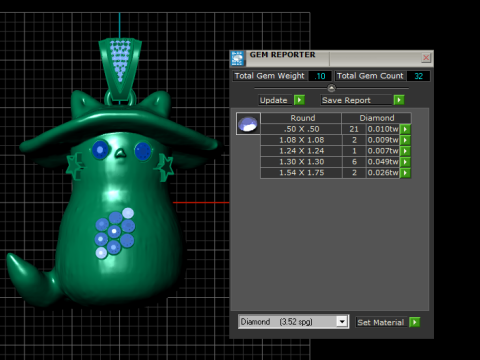Click green arrow on 1.08 X 1.08 row
The image size is (480, 360).
coord(405,140)
